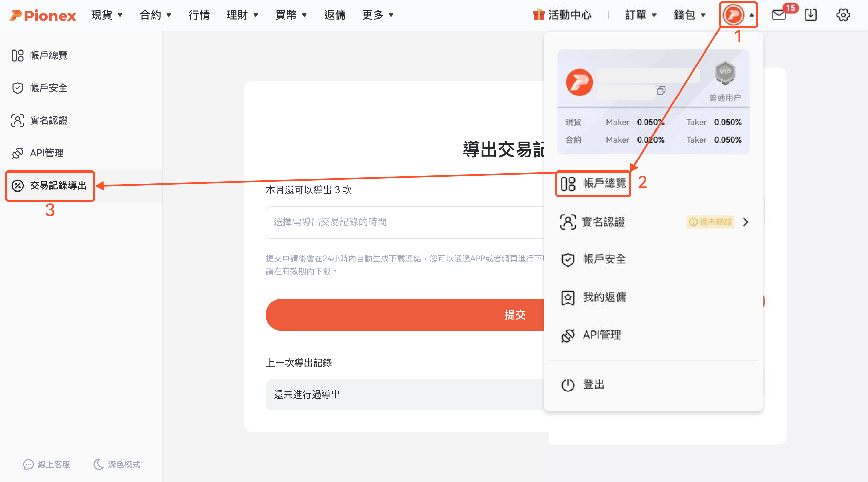Click the 普通用戶 label under the VIP badge
Viewport: 868px width, 482px height.
(725, 98)
